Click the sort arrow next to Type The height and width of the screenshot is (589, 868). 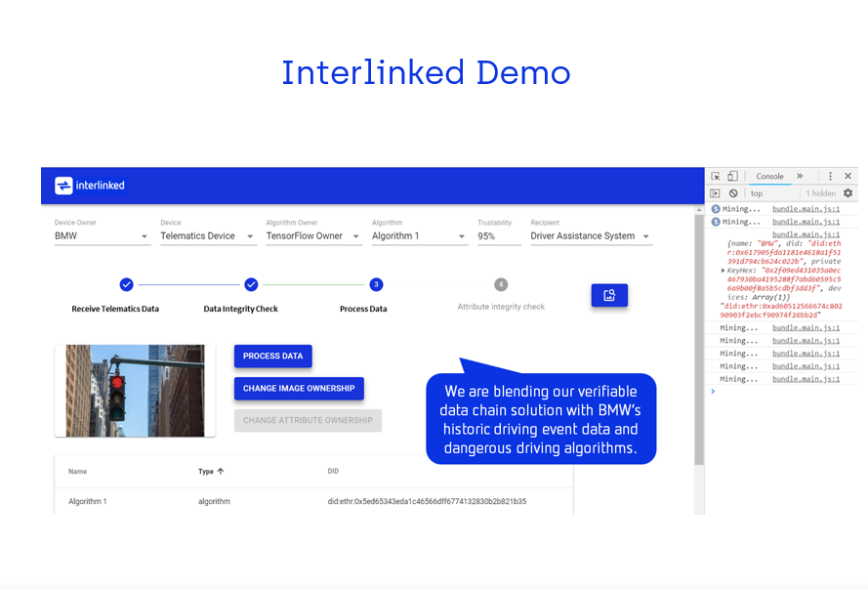pos(221,471)
